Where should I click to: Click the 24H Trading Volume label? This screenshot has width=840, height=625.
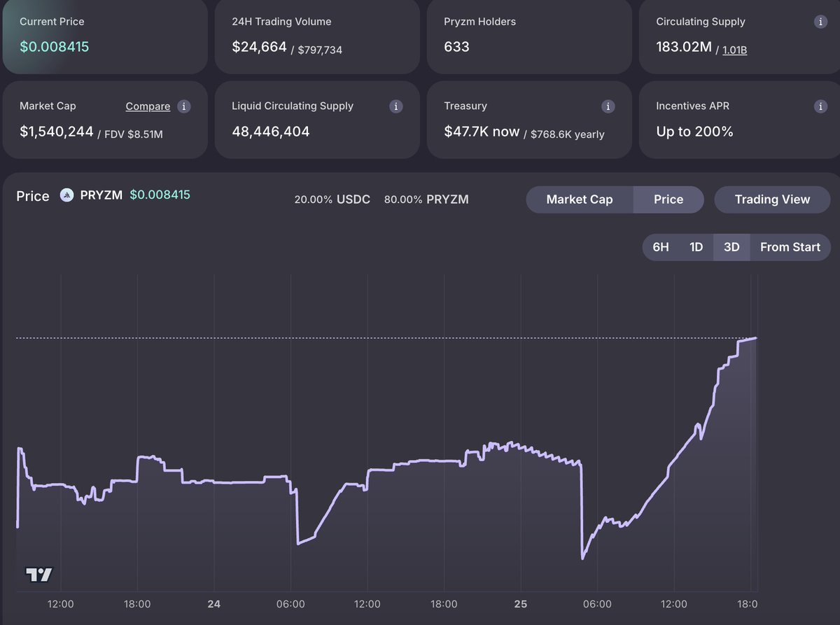coord(281,22)
